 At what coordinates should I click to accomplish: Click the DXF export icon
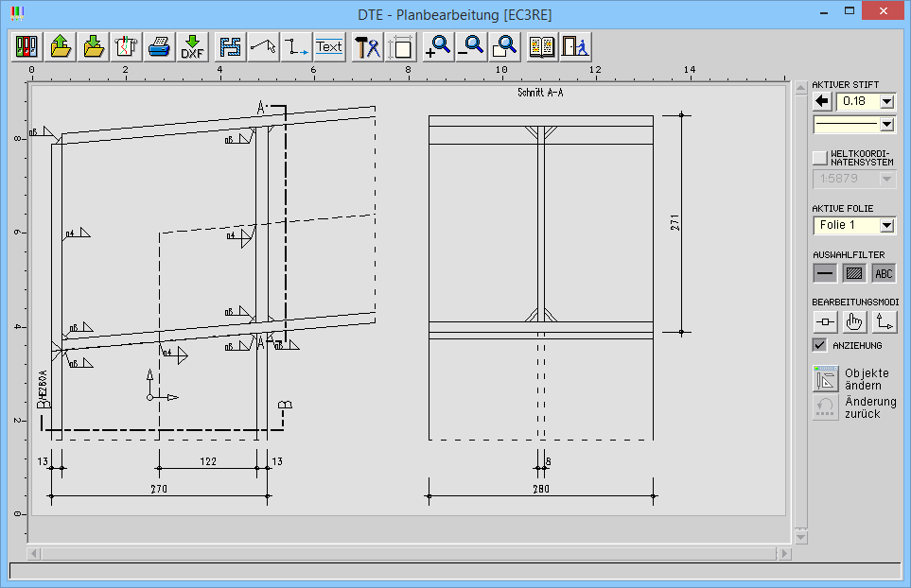pyautogui.click(x=193, y=46)
